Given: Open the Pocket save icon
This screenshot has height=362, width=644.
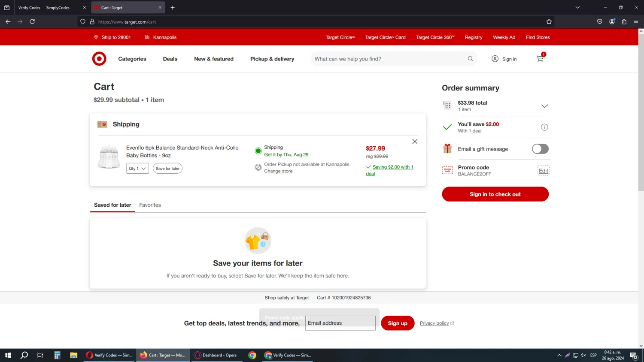Looking at the screenshot, I should (600, 21).
